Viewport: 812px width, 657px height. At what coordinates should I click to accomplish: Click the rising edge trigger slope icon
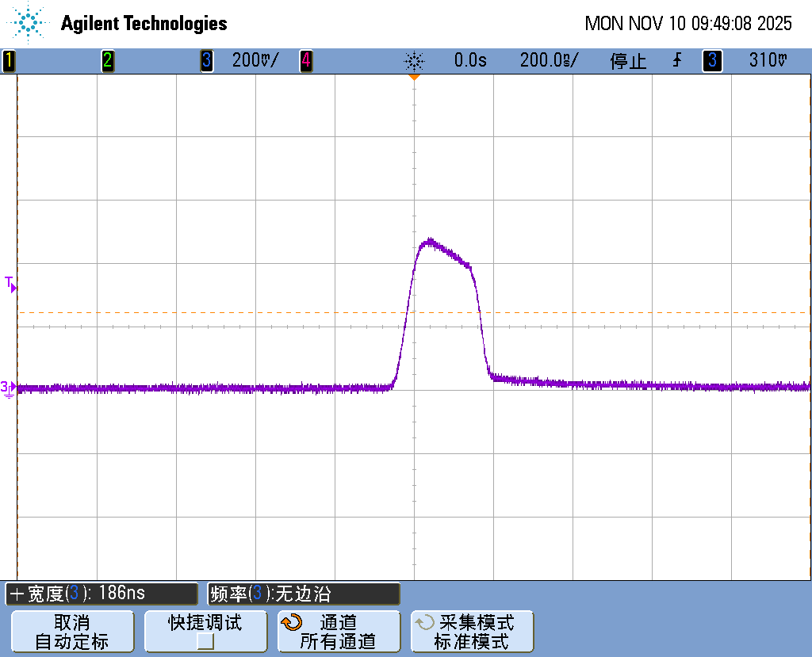point(677,61)
